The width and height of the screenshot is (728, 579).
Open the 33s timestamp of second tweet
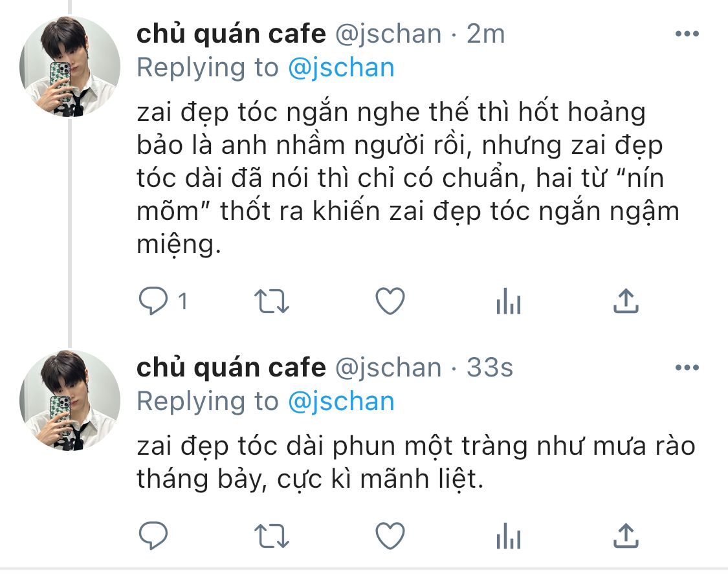[489, 367]
